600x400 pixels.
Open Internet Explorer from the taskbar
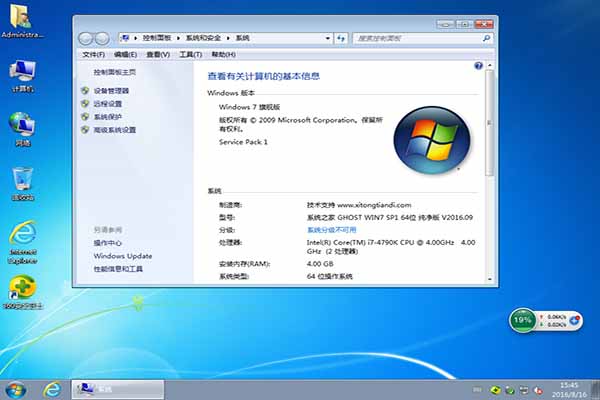(x=52, y=390)
